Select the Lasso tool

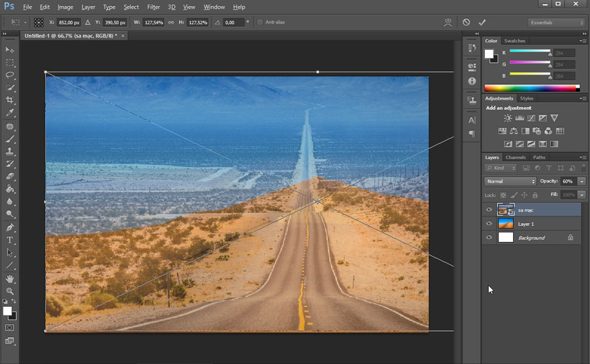[x=10, y=75]
